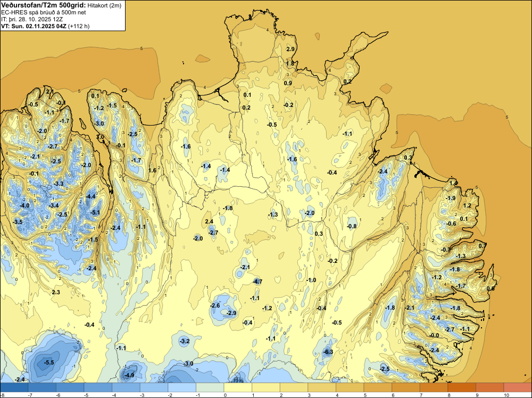Click the reddish legend swatch right of 10

click(x=518, y=387)
